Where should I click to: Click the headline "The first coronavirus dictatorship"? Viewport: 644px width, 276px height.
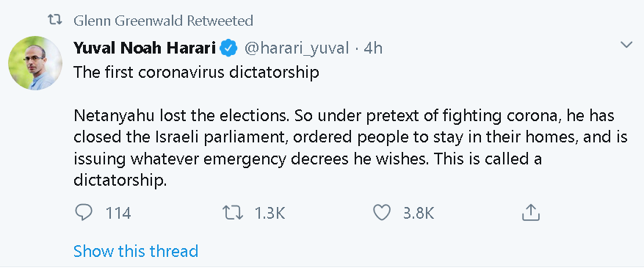[x=196, y=73]
